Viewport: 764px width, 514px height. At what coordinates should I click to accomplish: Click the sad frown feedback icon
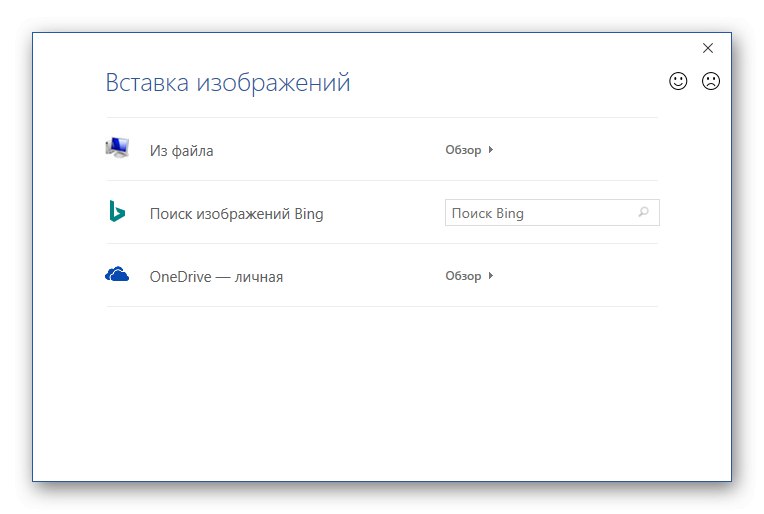[x=710, y=81]
